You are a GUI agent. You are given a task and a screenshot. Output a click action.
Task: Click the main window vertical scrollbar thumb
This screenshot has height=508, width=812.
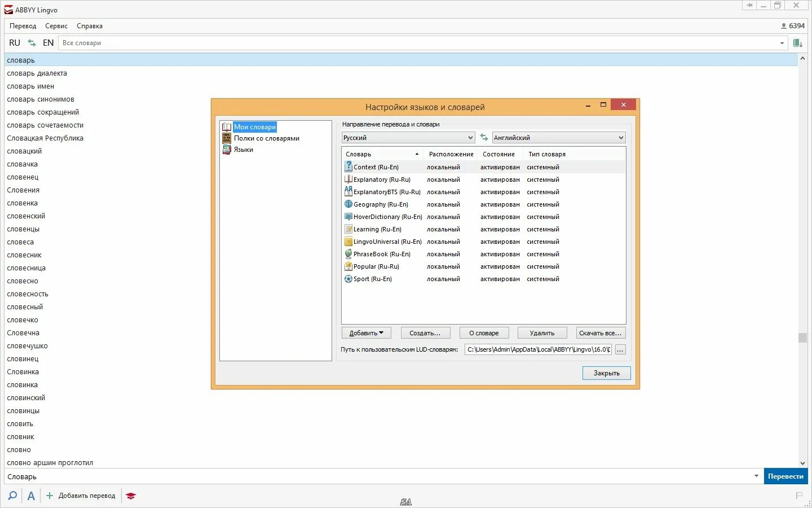coord(802,338)
